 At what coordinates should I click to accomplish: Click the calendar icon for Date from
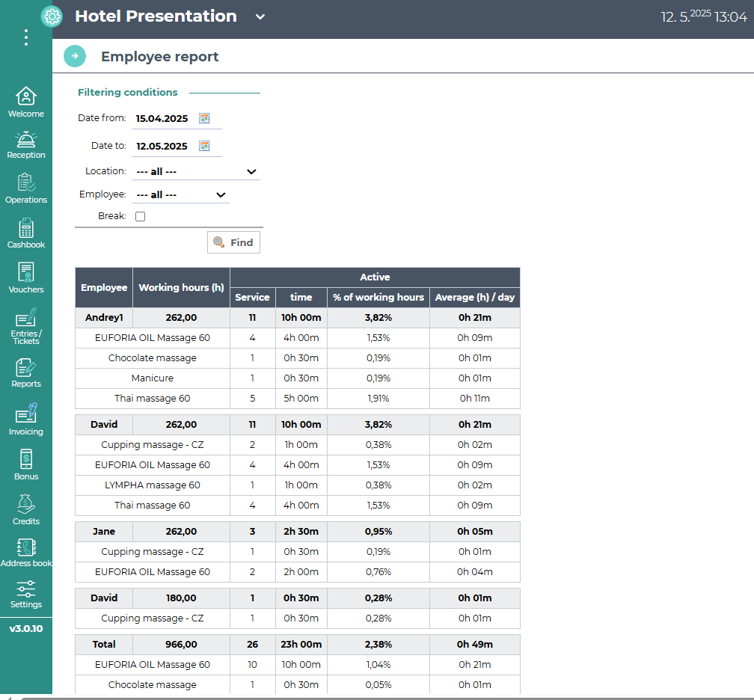click(204, 118)
